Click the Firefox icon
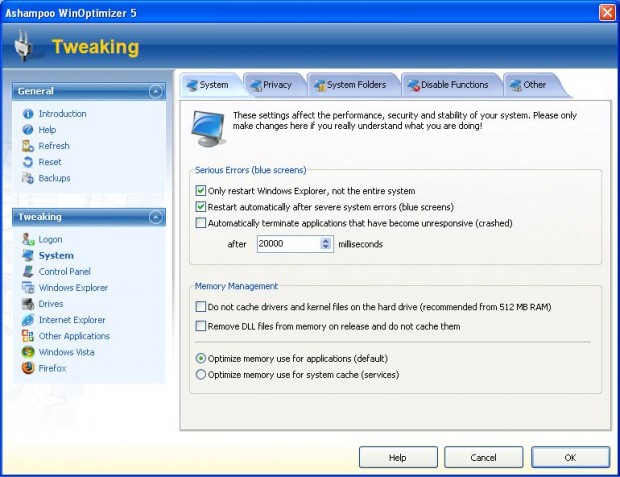 [28, 368]
